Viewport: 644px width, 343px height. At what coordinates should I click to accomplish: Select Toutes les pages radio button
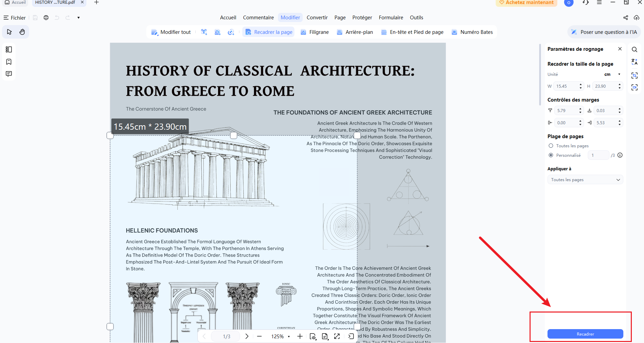tap(551, 146)
